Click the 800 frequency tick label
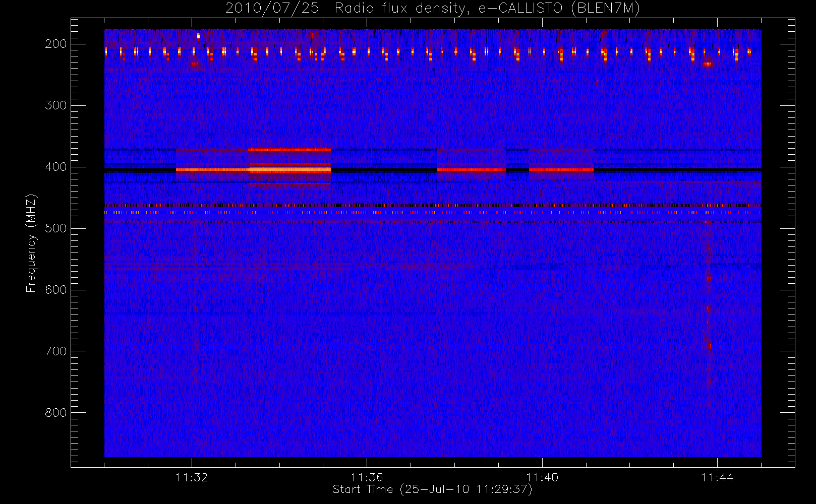The image size is (816, 504). pyautogui.click(x=56, y=413)
